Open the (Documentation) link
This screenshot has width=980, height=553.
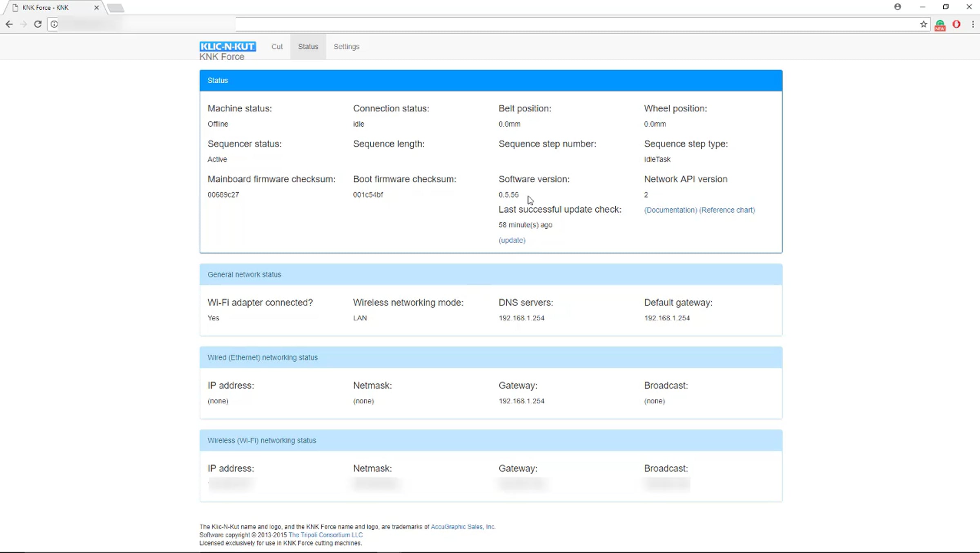coord(670,210)
